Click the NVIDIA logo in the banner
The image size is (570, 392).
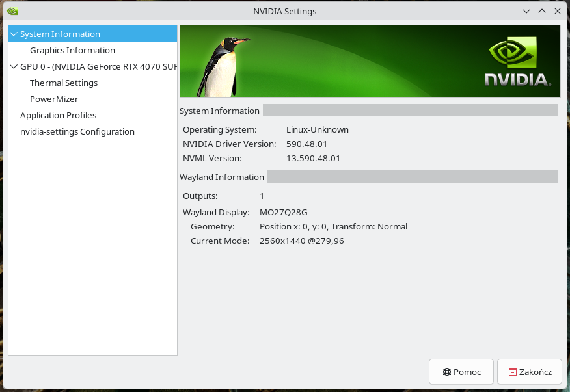pyautogui.click(x=518, y=62)
